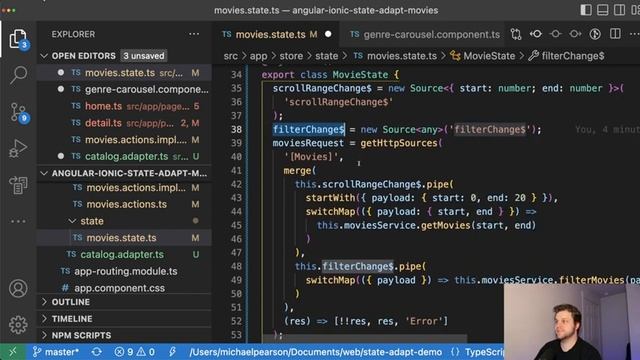
Task: Go to previous change icon
Action: coord(536,34)
